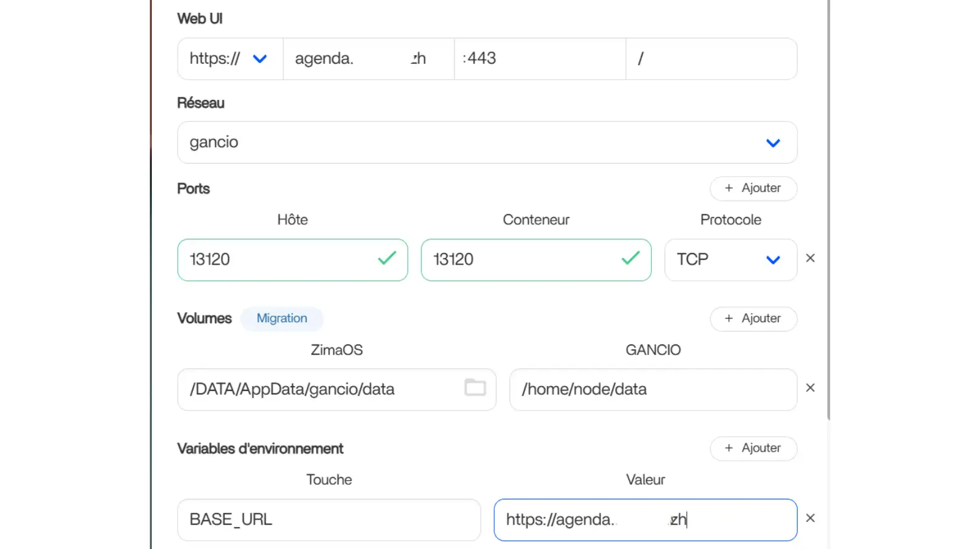Click the Migration badge next to Volumes
This screenshot has width=980, height=549.
click(282, 319)
